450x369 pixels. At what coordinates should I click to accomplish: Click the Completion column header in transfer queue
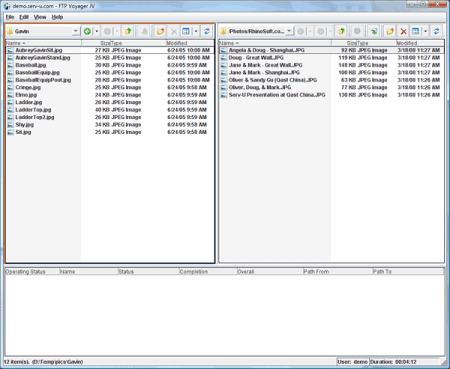point(208,272)
